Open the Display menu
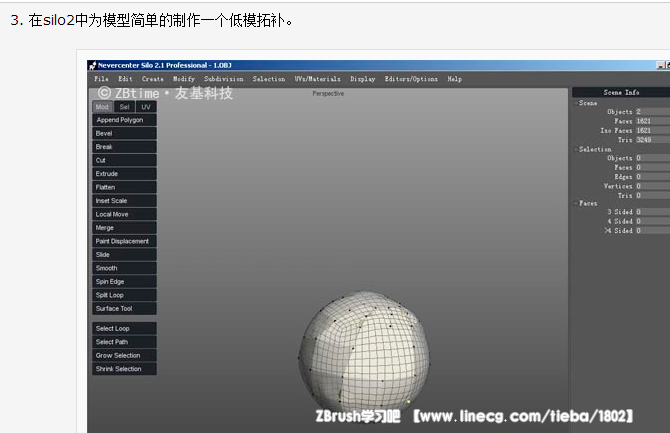This screenshot has width=670, height=433. pyautogui.click(x=362, y=79)
